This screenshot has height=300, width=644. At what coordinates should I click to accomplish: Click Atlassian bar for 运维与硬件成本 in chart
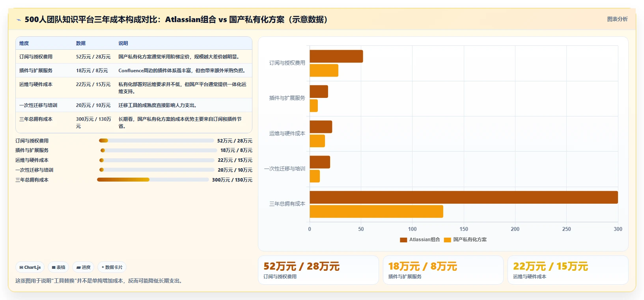tap(321, 127)
